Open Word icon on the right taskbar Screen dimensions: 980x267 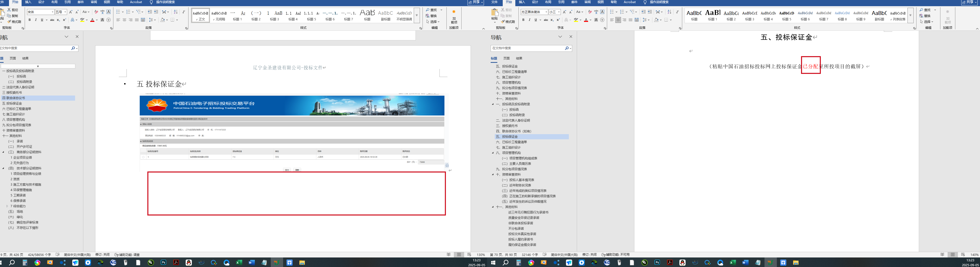[x=745, y=262]
